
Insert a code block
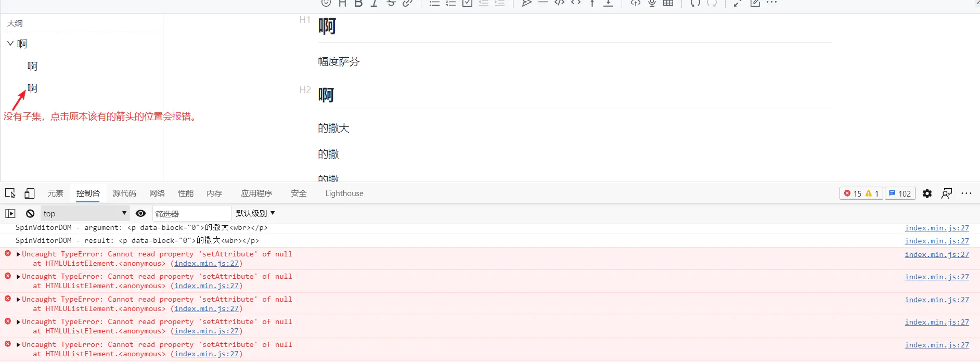[x=560, y=3]
